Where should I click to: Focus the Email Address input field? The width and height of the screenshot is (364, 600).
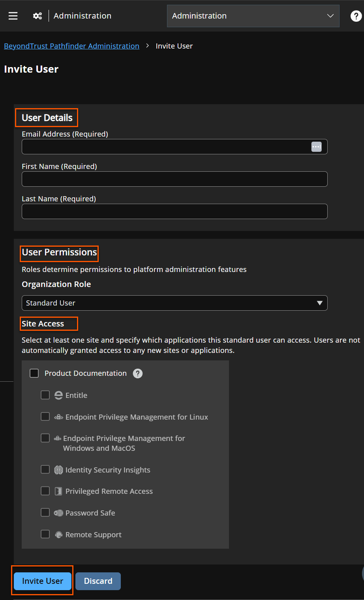174,146
